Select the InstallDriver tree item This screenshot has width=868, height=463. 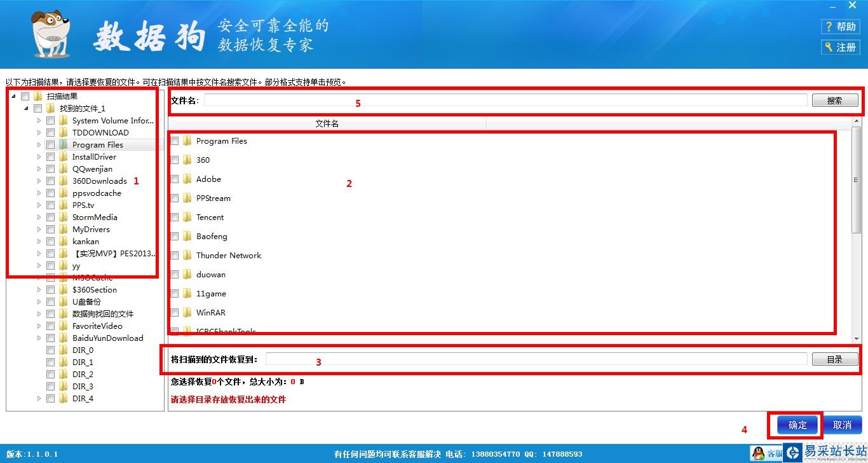pos(94,157)
